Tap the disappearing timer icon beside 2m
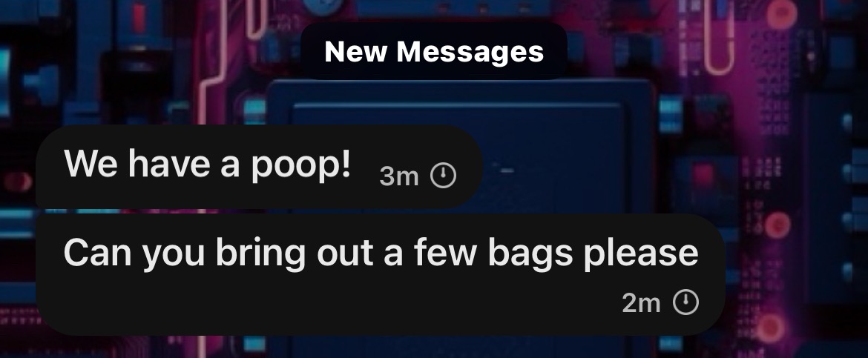This screenshot has width=868, height=358. click(x=686, y=302)
